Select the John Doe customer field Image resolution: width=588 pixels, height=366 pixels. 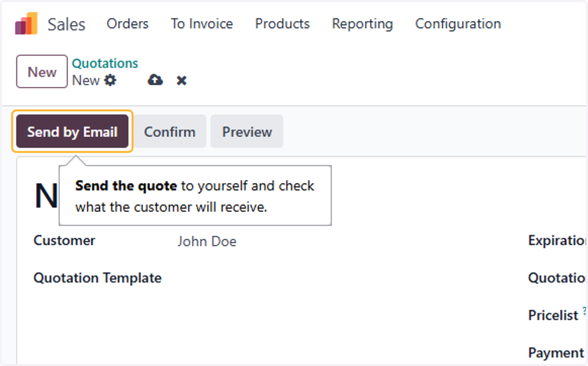(x=207, y=241)
